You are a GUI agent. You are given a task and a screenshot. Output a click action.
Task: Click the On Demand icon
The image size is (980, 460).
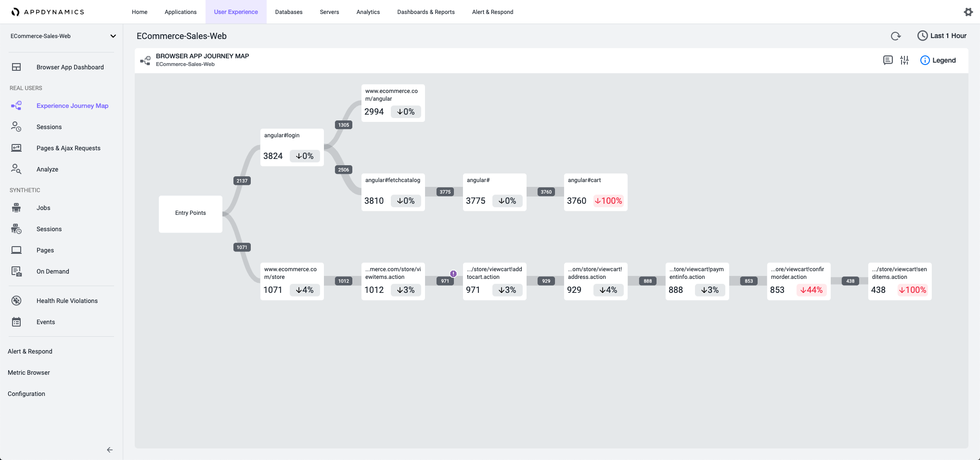(16, 271)
